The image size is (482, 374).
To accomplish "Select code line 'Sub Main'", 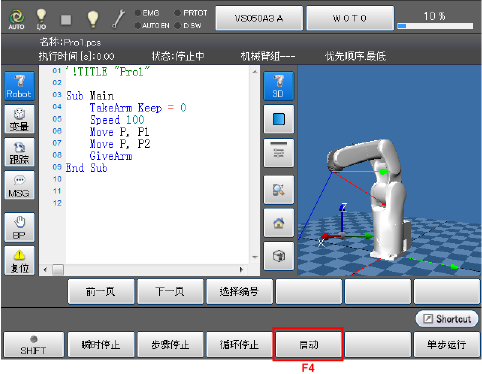I will click(90, 96).
